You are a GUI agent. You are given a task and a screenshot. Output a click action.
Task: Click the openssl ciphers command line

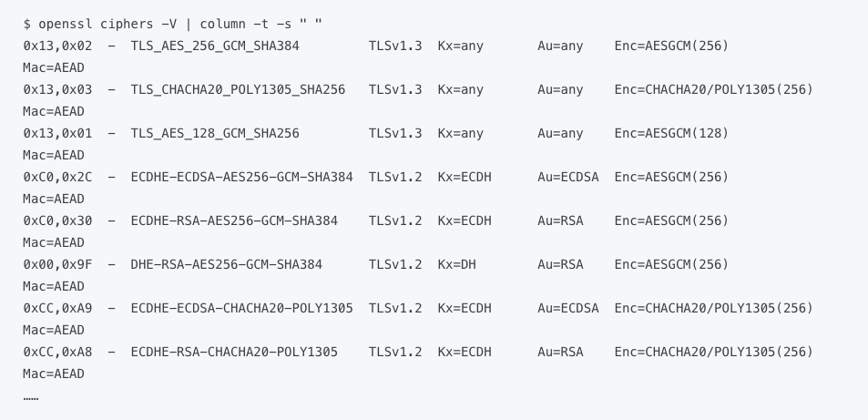[173, 24]
